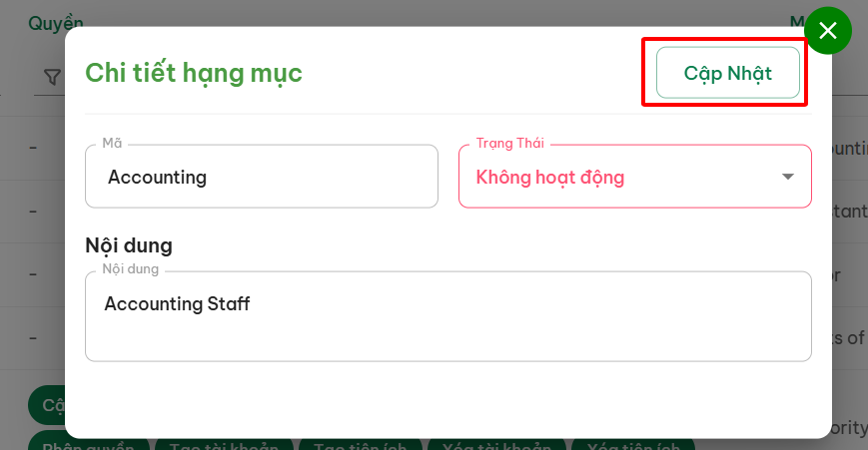The width and height of the screenshot is (868, 450).
Task: Focus the Mã field containing Accounting
Action: point(262,177)
